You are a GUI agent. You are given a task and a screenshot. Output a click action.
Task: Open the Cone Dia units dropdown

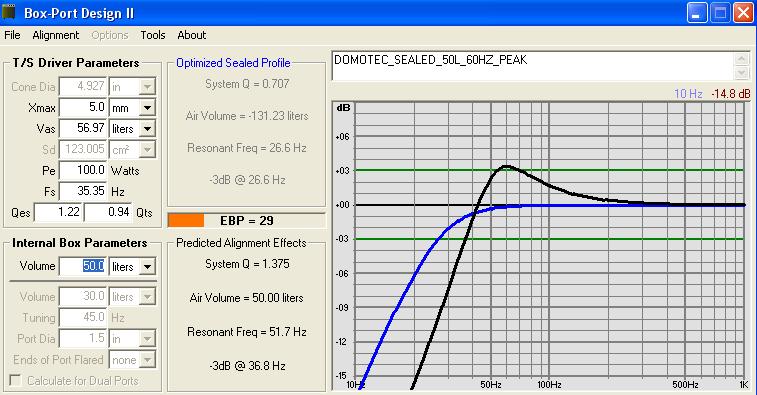point(147,87)
